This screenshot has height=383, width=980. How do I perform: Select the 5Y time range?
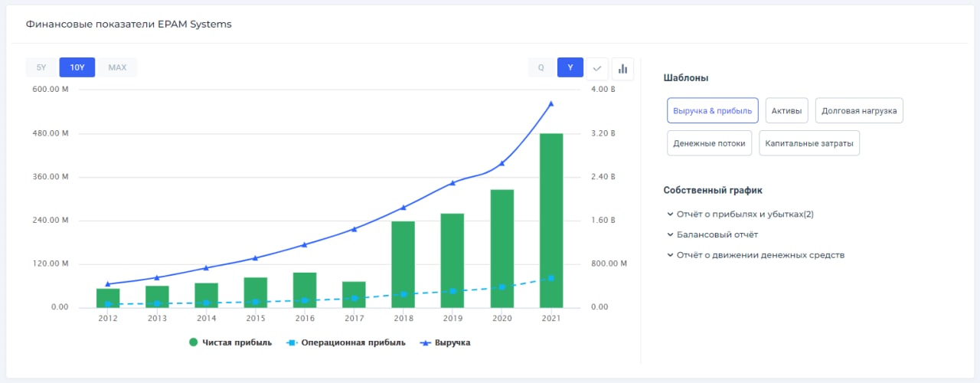[41, 67]
